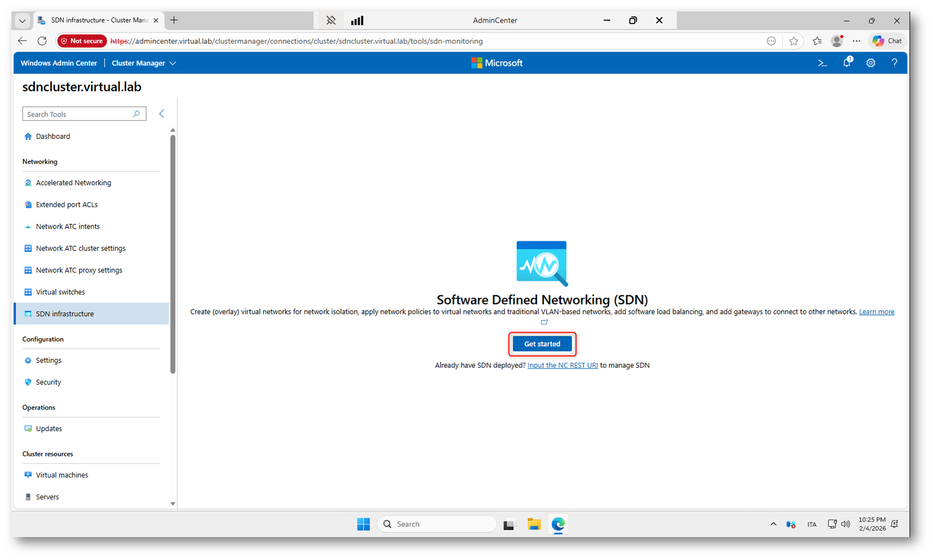Click the Windows Start button
This screenshot has height=560, width=933.
tap(364, 524)
